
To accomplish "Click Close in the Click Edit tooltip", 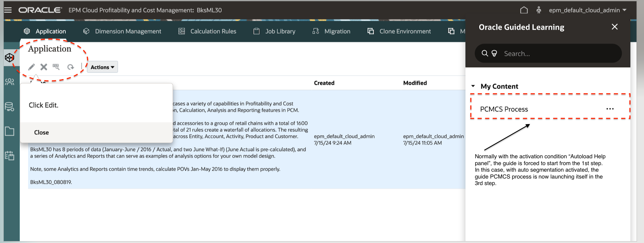I will pos(41,132).
